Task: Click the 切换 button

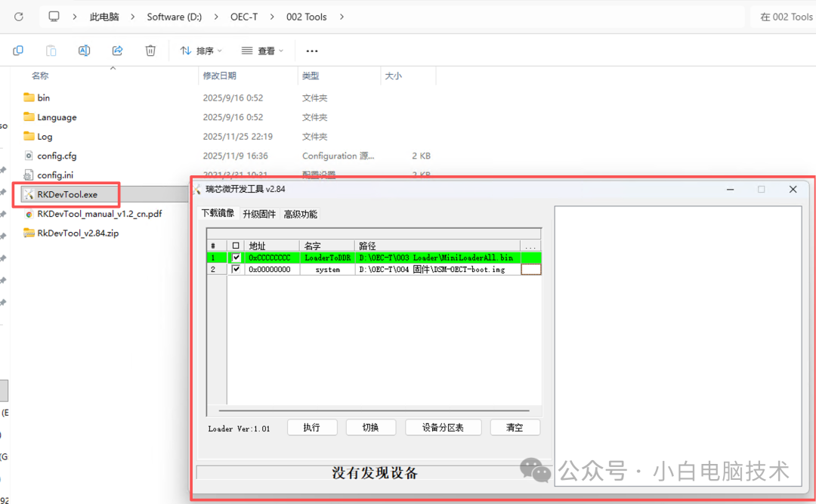Action: pyautogui.click(x=370, y=428)
